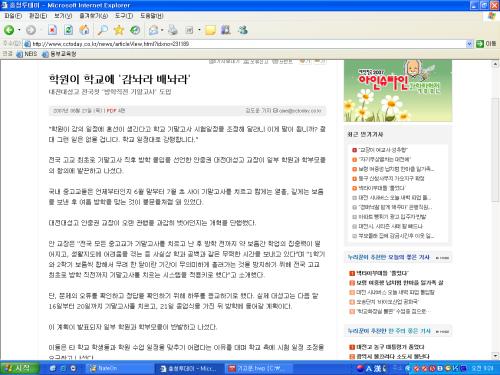Click the scrollbar down arrow

pos(495,356)
